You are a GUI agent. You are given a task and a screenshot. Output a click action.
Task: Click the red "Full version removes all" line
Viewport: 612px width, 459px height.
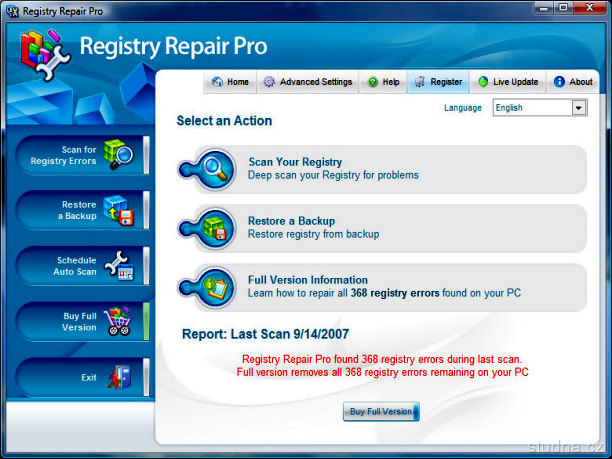coord(382,372)
